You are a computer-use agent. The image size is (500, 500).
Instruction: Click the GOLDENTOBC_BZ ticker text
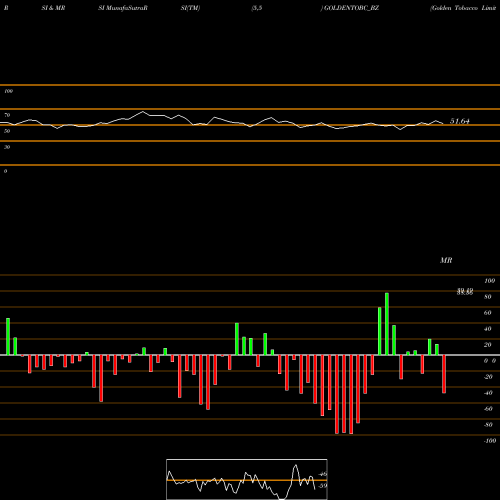[x=351, y=8]
